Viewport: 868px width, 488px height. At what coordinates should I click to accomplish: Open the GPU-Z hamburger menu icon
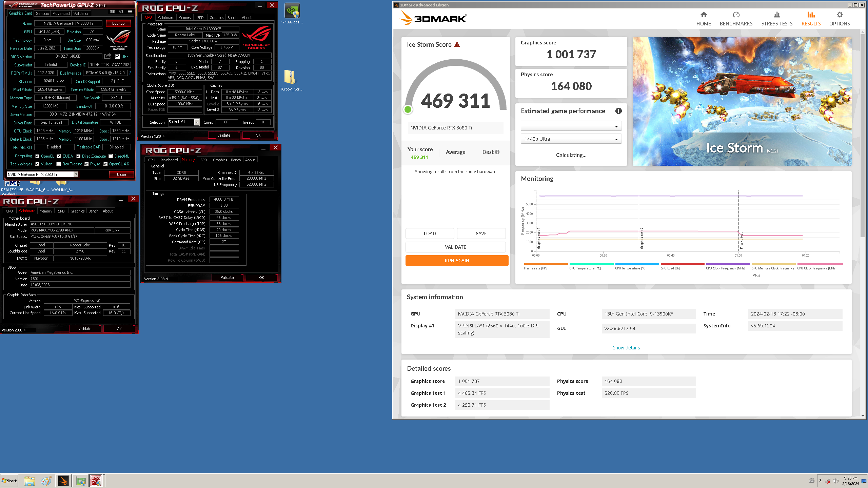130,12
